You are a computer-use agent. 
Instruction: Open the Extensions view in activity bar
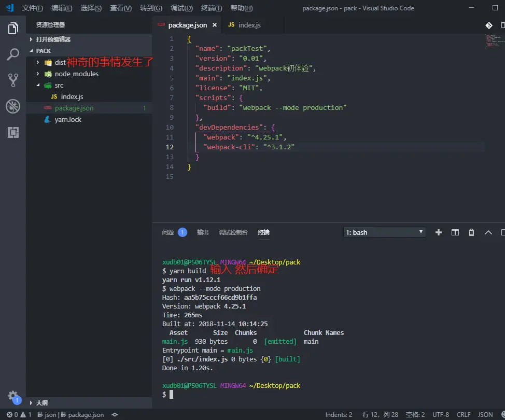[13, 132]
